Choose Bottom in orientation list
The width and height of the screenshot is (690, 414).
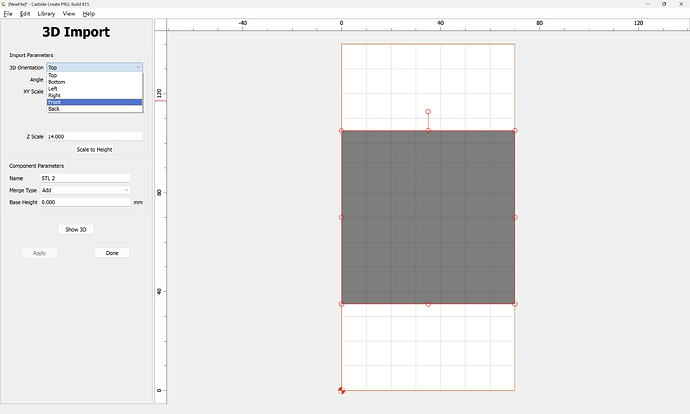[x=95, y=82]
